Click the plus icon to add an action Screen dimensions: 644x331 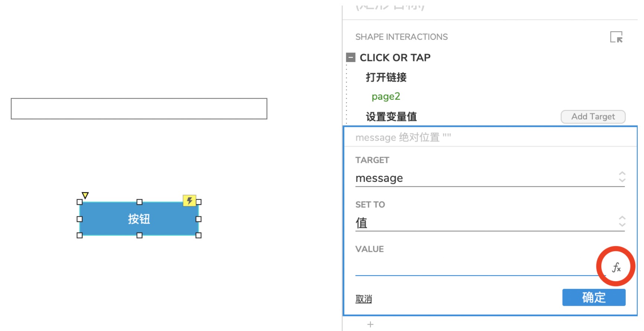pos(370,324)
